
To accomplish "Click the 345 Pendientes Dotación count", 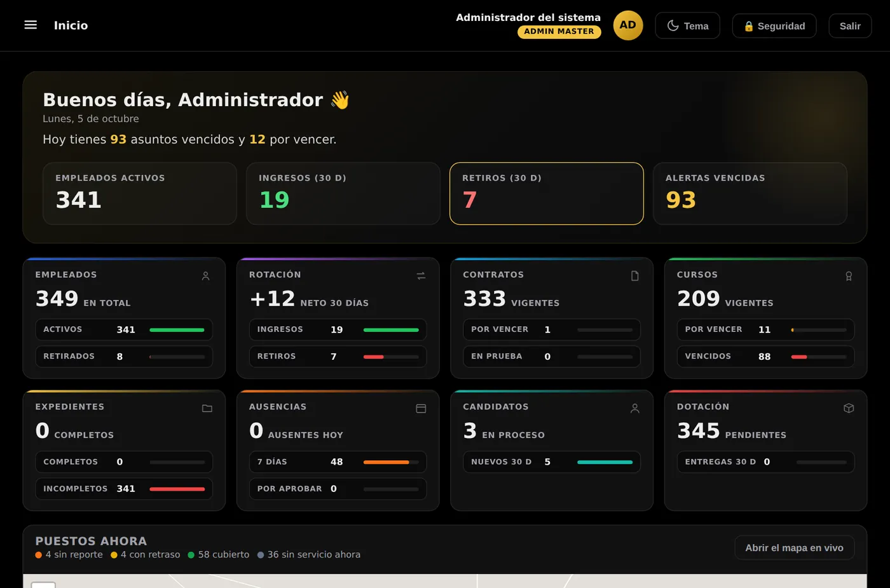I will [x=732, y=431].
